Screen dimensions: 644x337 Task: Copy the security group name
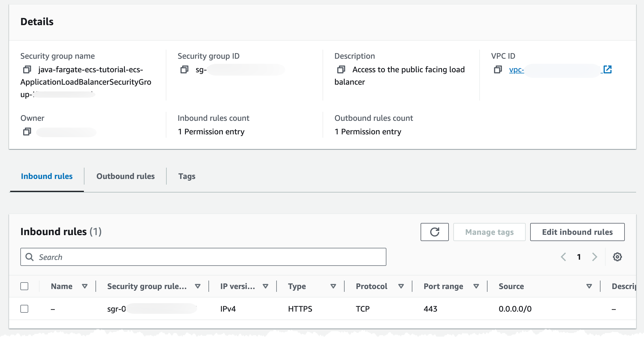click(27, 69)
